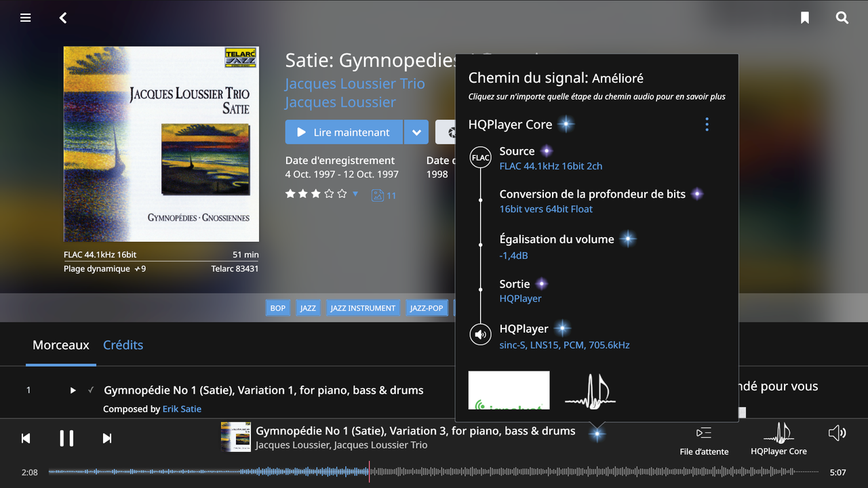The width and height of the screenshot is (868, 488).
Task: Open signal path three-dot menu
Action: 707,124
